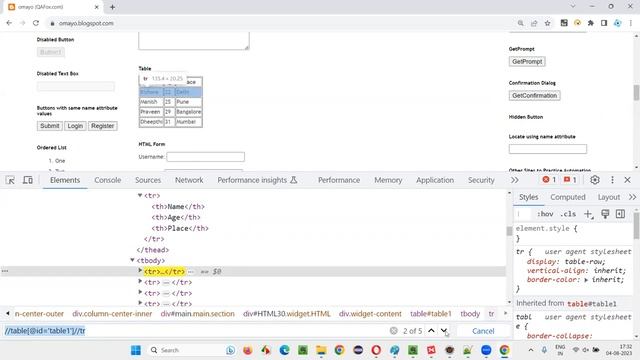
Task: Switch to the Sources tab
Action: coord(148,180)
